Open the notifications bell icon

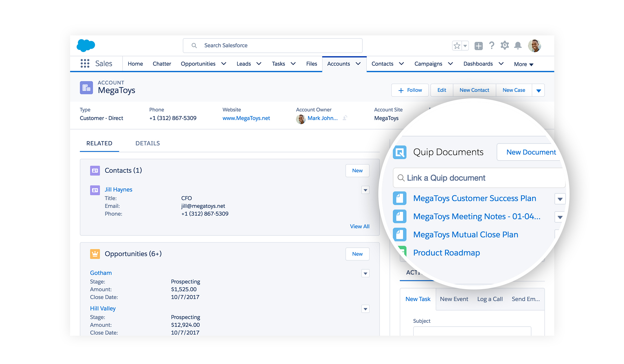[518, 45]
